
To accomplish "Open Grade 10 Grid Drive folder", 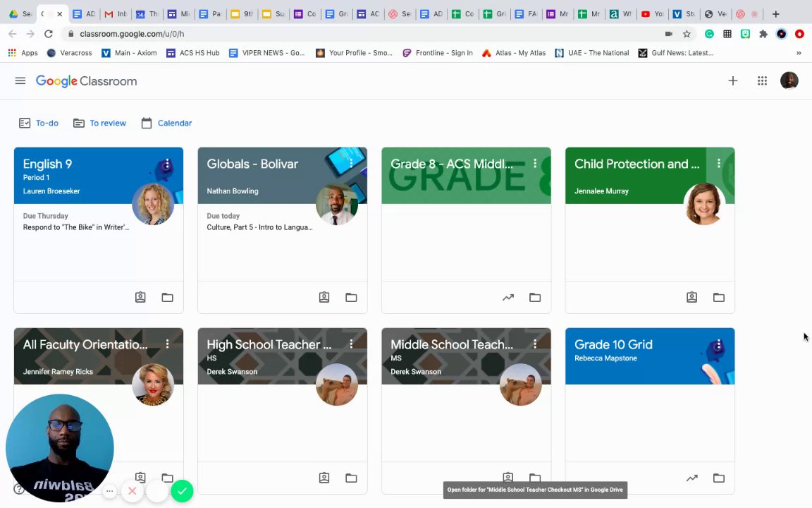I will (719, 478).
